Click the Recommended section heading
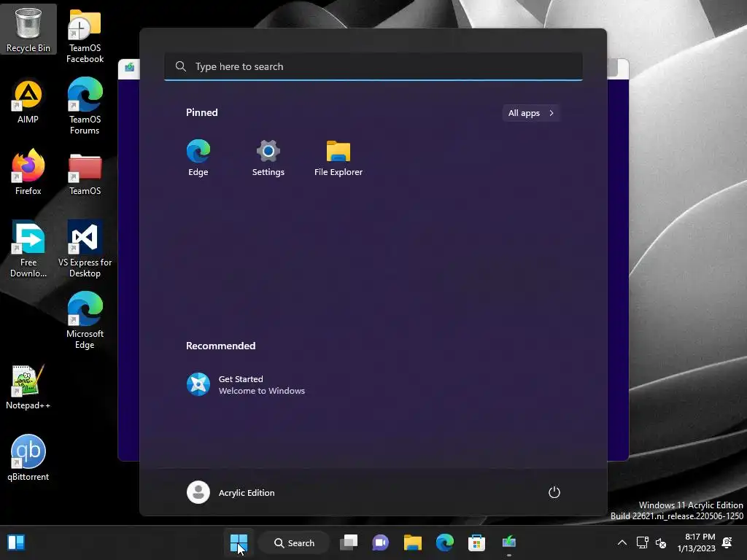747x560 pixels. click(x=220, y=346)
